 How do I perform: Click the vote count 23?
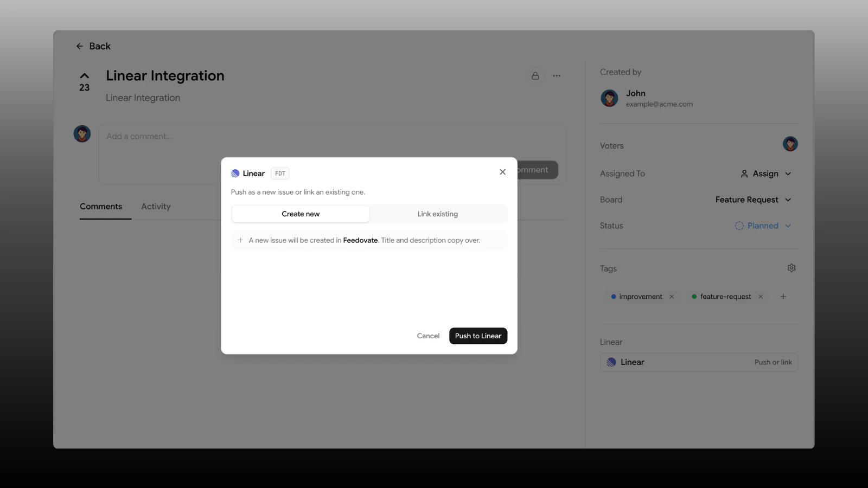tap(85, 88)
